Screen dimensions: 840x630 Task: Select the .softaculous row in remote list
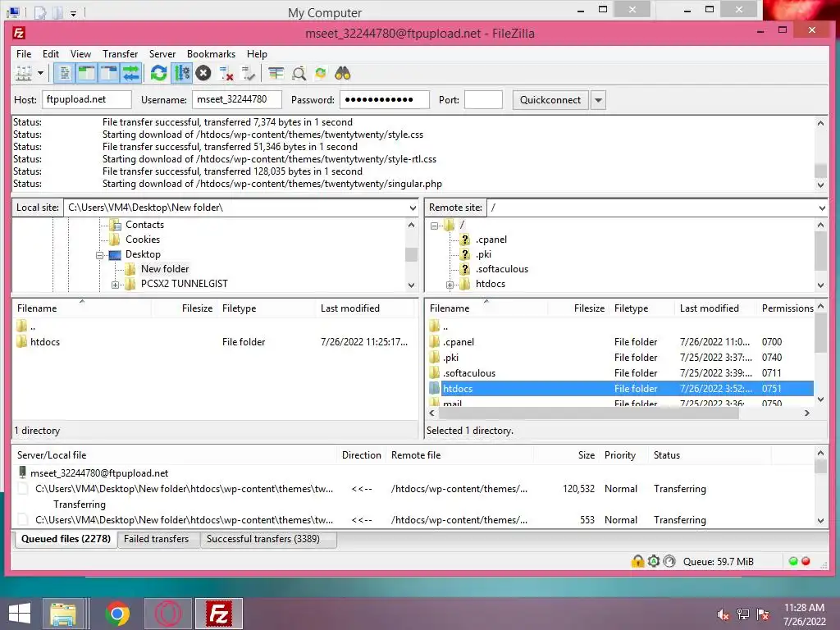[x=620, y=373]
